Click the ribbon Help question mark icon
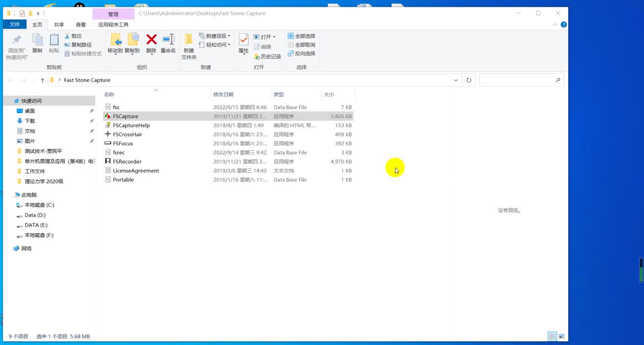 tap(563, 24)
